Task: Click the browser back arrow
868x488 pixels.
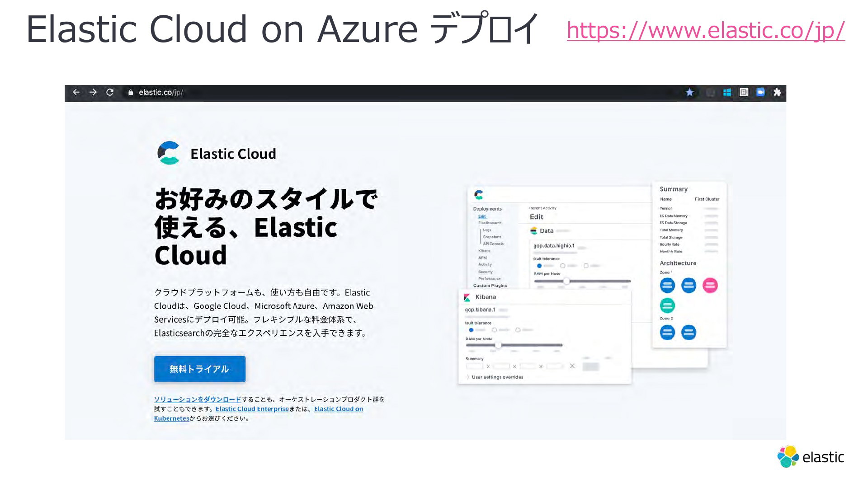Action: [76, 92]
